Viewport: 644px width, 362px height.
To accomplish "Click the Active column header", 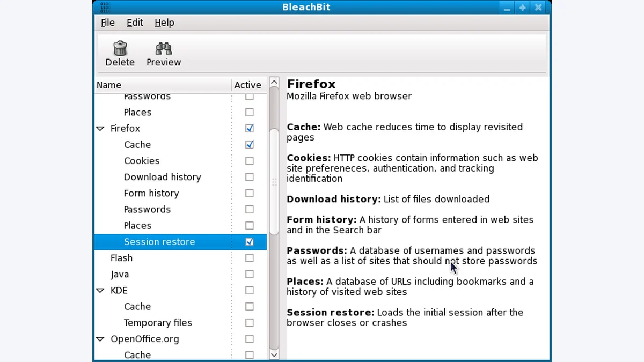I will click(248, 85).
